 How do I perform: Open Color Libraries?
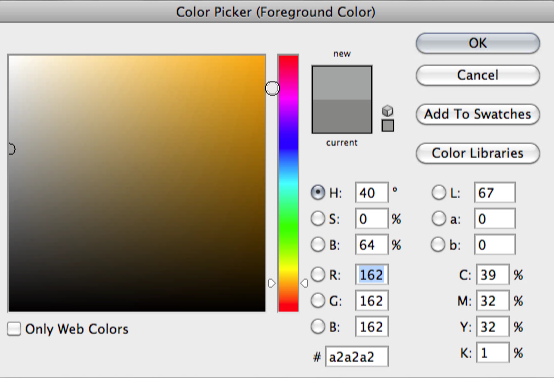[478, 153]
